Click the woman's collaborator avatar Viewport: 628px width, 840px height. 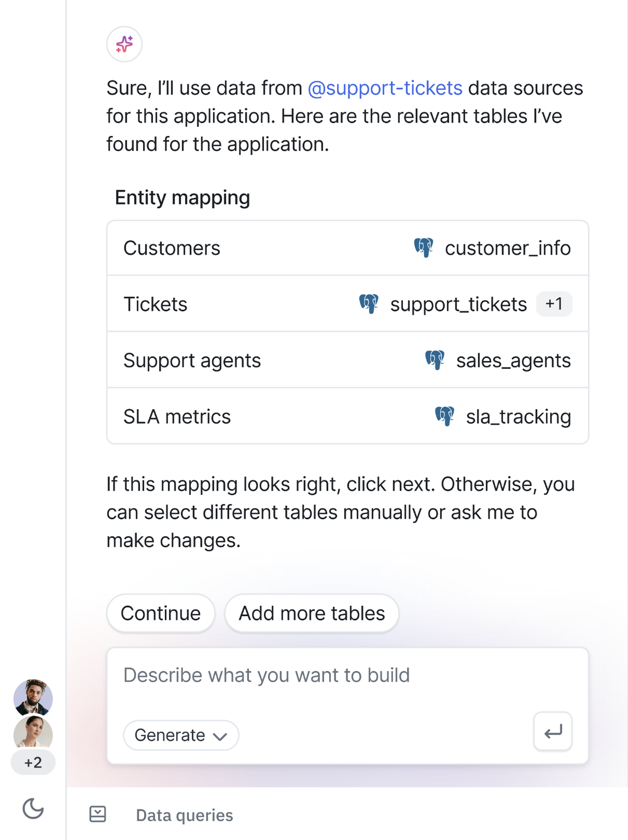(x=33, y=732)
